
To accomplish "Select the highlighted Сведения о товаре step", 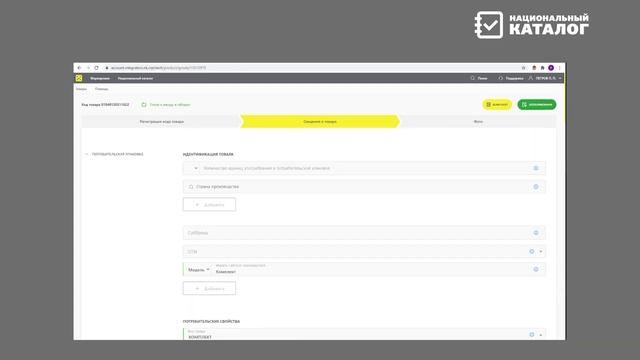I will (320, 122).
